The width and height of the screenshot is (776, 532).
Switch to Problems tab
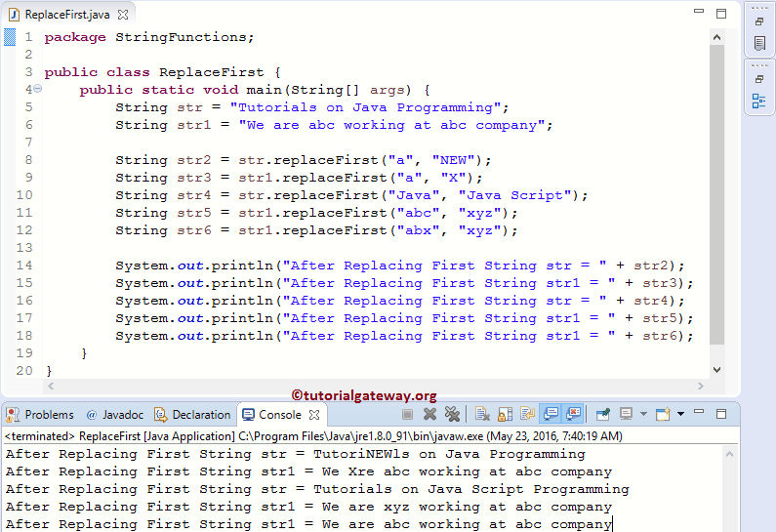41,415
